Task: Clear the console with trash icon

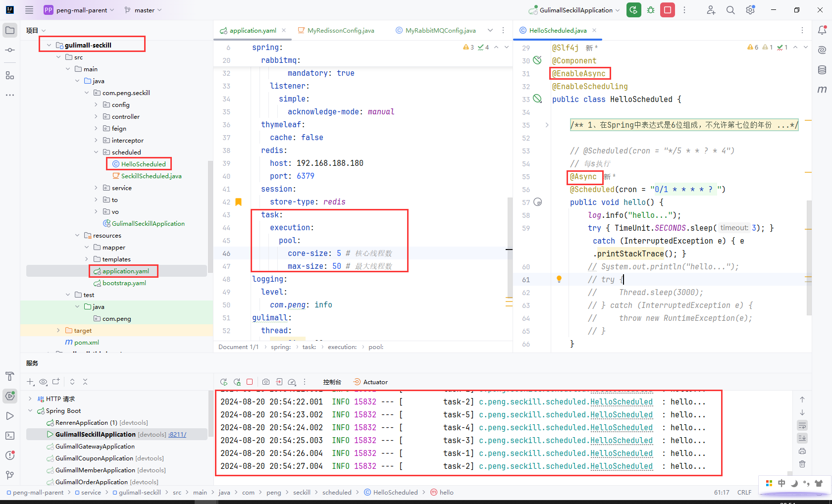Action: [x=802, y=464]
